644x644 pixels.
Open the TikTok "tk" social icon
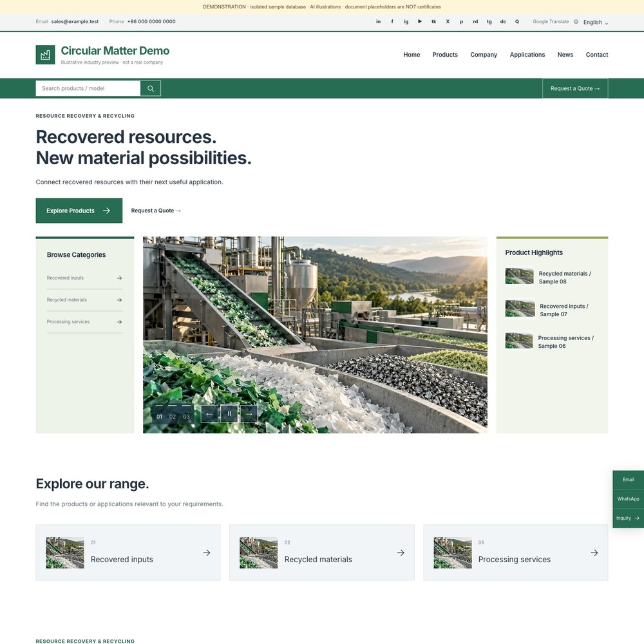pos(433,22)
